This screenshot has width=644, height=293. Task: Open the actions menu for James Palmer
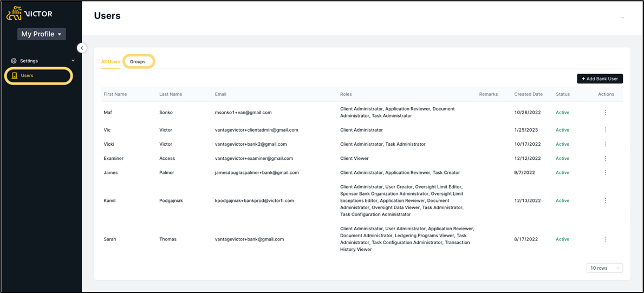(x=606, y=173)
